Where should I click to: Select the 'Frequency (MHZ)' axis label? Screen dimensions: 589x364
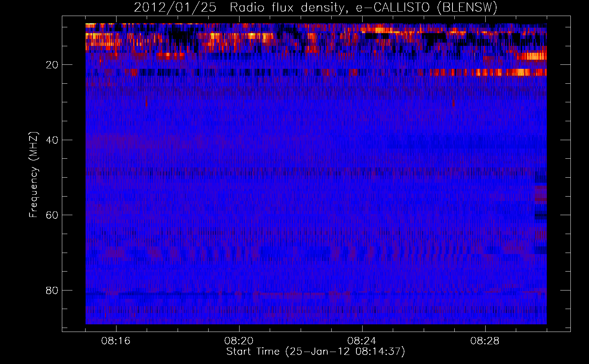[33, 175]
